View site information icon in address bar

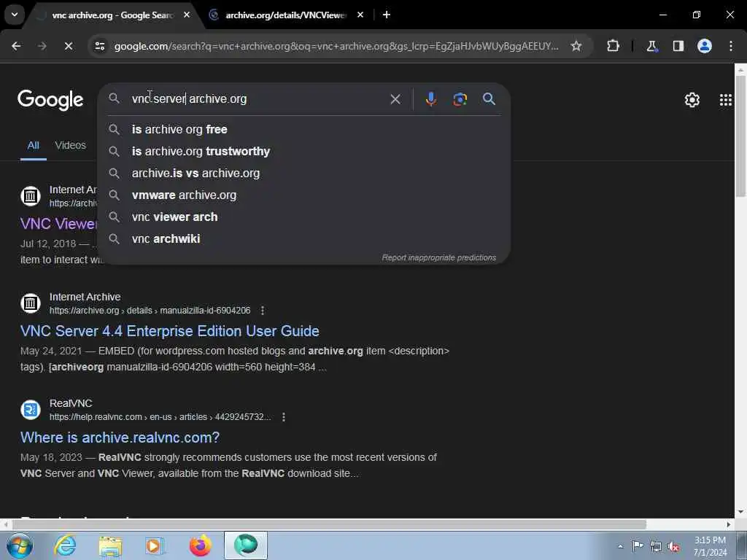tap(99, 46)
